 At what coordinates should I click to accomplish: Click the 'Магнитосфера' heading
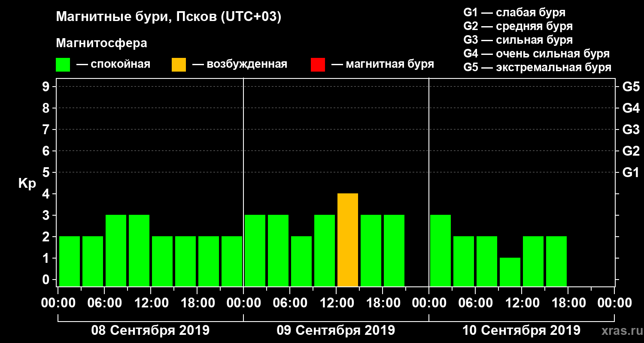(102, 43)
